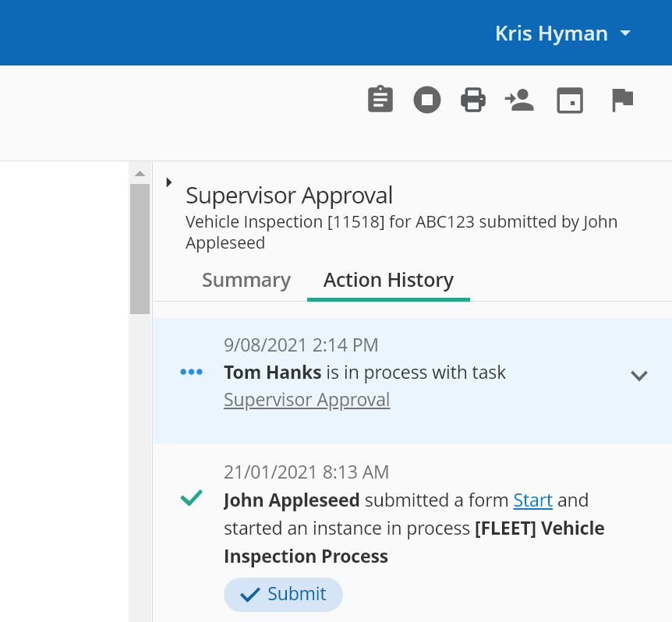Click the scrollbar up arrow
The width and height of the screenshot is (672, 622).
point(140,174)
